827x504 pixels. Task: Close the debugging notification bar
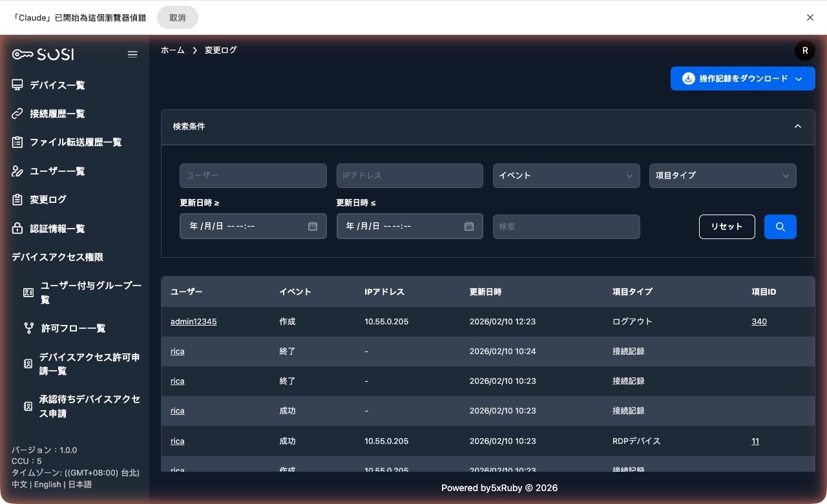point(810,17)
